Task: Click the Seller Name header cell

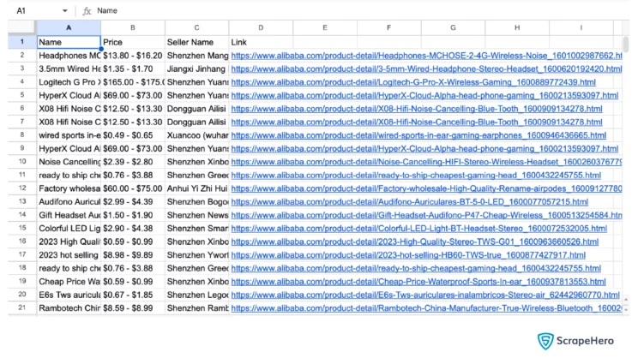Action: point(197,42)
